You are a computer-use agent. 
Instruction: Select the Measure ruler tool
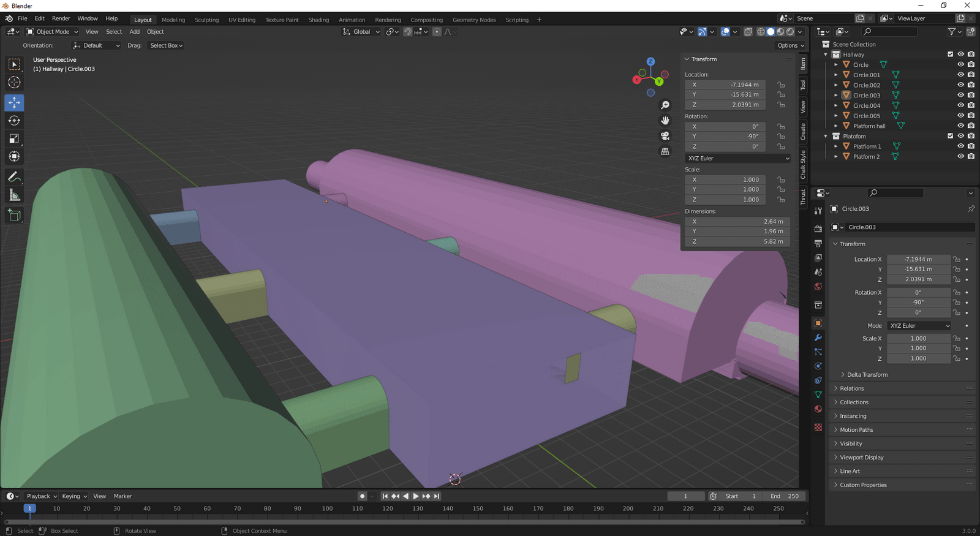coord(14,195)
